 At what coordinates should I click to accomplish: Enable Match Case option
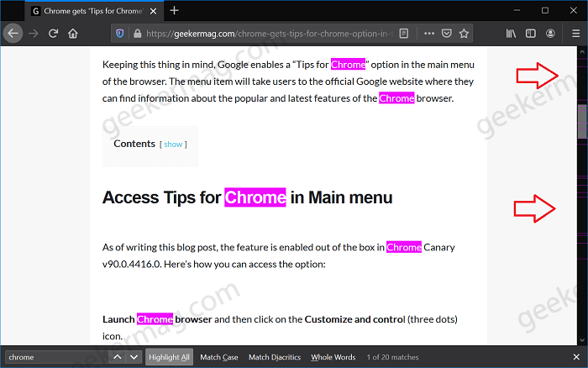[x=219, y=357]
